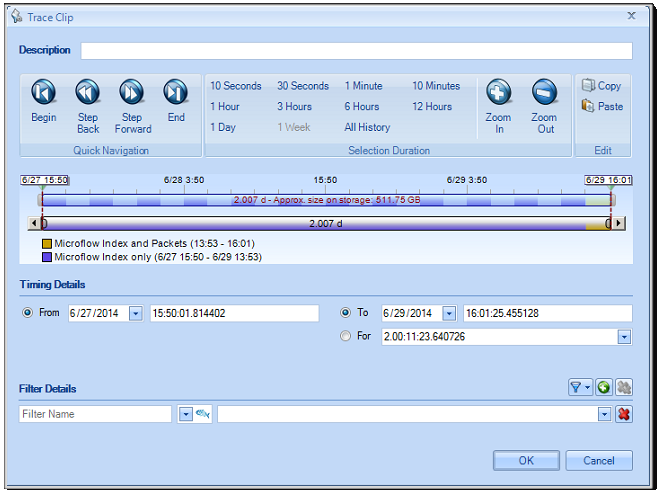Click the red X delete filter icon
Image resolution: width=658 pixels, height=490 pixels.
(x=625, y=414)
